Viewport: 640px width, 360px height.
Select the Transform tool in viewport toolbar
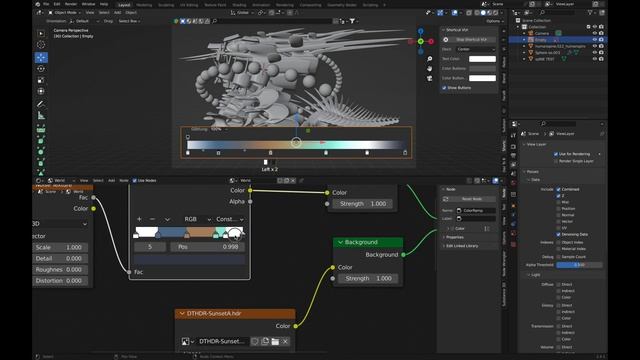pyautogui.click(x=41, y=91)
